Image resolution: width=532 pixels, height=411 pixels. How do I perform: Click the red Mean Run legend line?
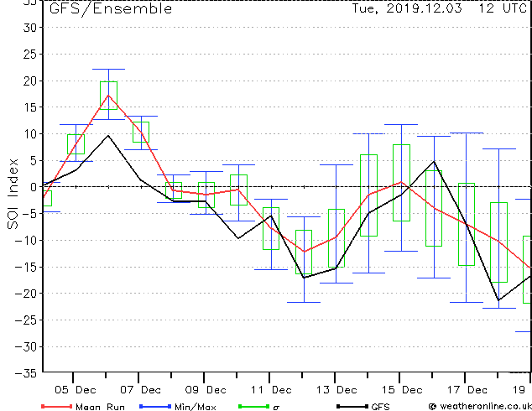tap(56, 406)
